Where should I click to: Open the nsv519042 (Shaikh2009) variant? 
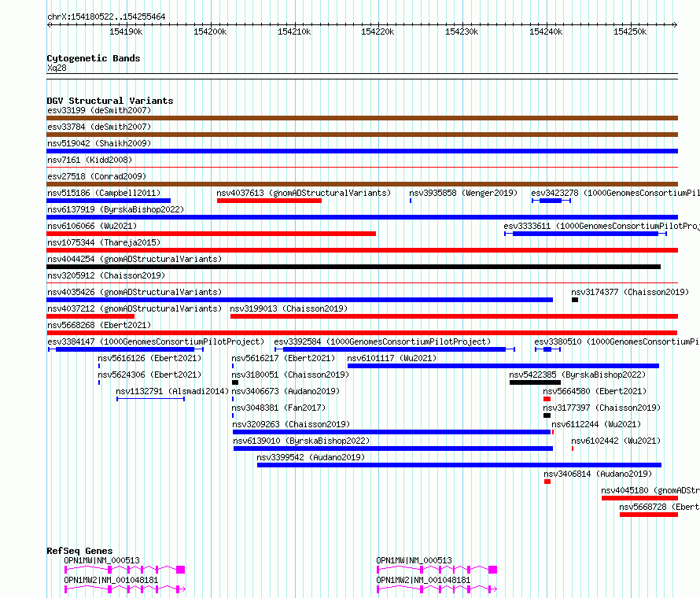99,143
